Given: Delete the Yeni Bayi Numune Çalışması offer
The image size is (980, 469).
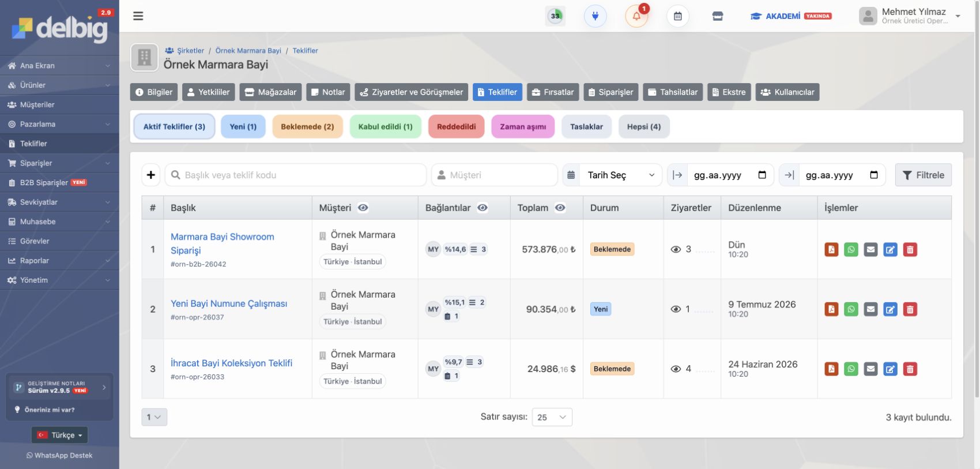Looking at the screenshot, I should point(910,309).
